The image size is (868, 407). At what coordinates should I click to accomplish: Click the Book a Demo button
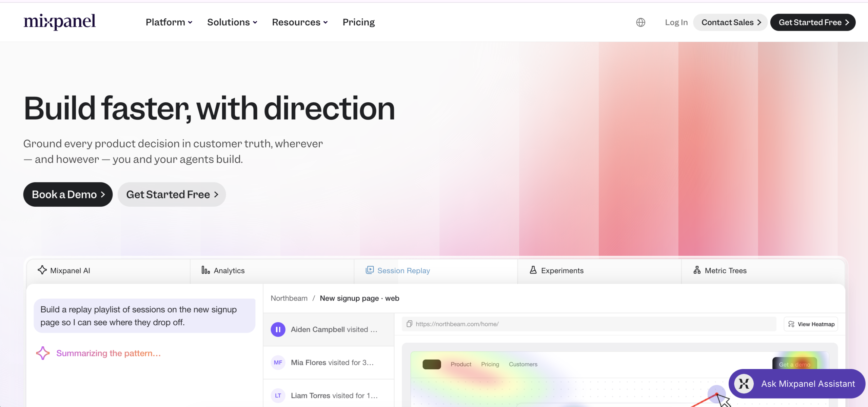(68, 195)
